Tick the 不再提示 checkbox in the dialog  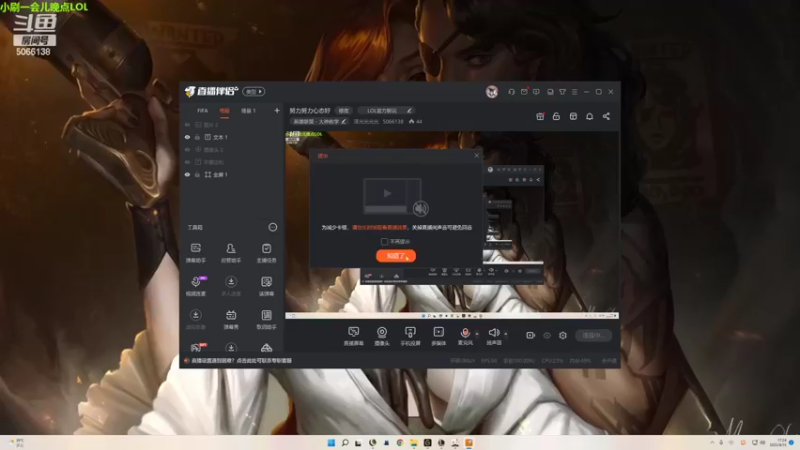[384, 241]
